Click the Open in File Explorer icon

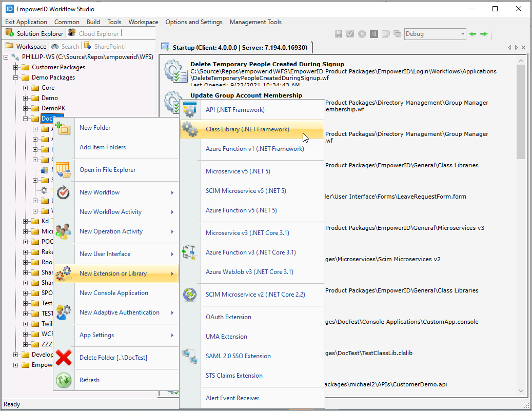click(64, 170)
